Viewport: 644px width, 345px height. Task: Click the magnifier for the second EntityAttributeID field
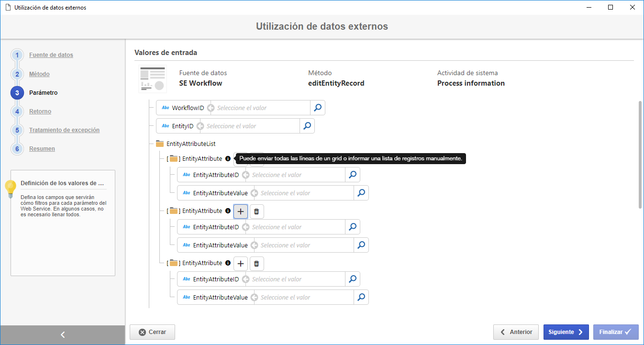353,227
